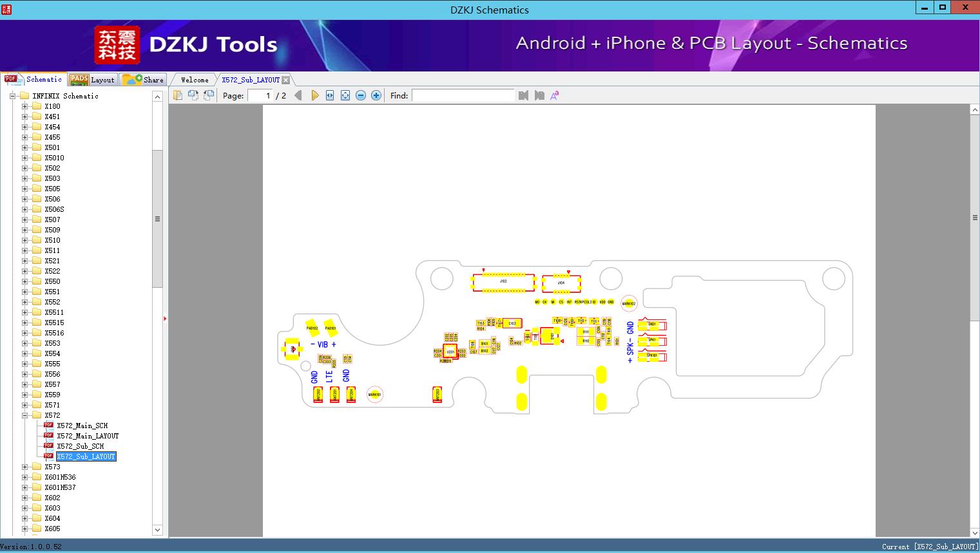The height and width of the screenshot is (553, 980).
Task: Open X572_Main_SCH file
Action: (82, 426)
